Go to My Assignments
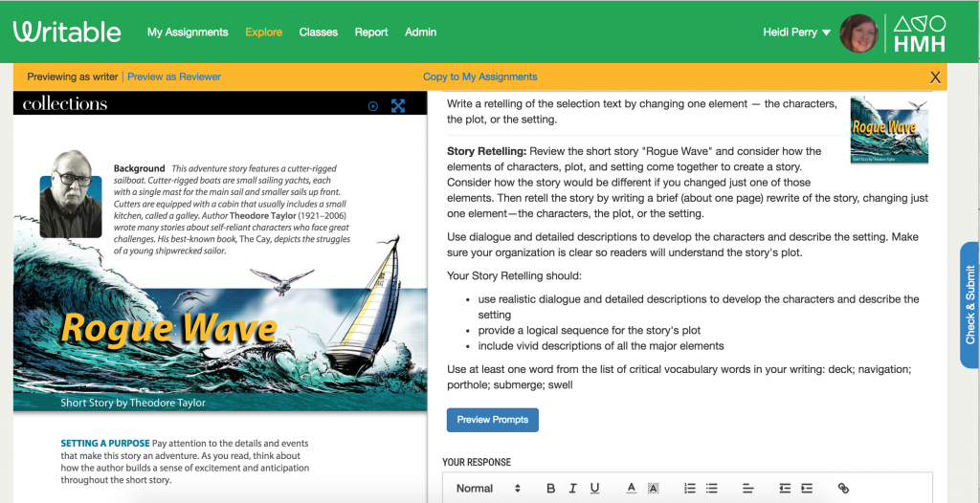The width and height of the screenshot is (980, 503). tap(188, 33)
